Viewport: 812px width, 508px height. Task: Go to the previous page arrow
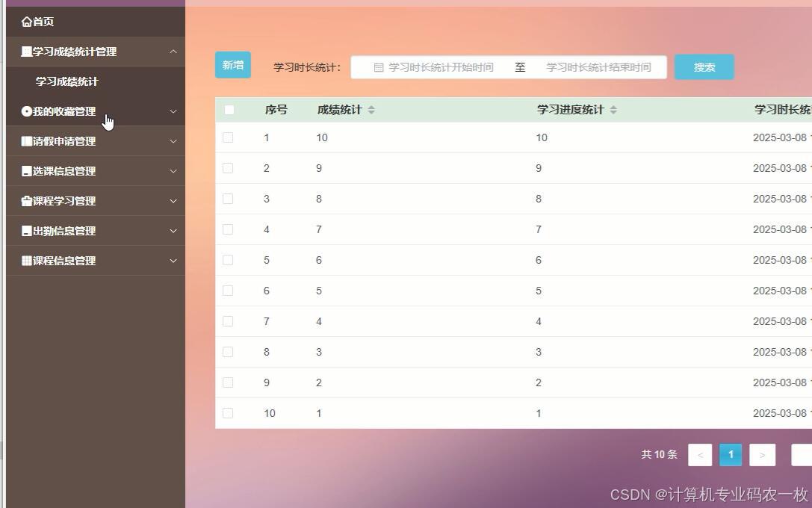coord(700,455)
